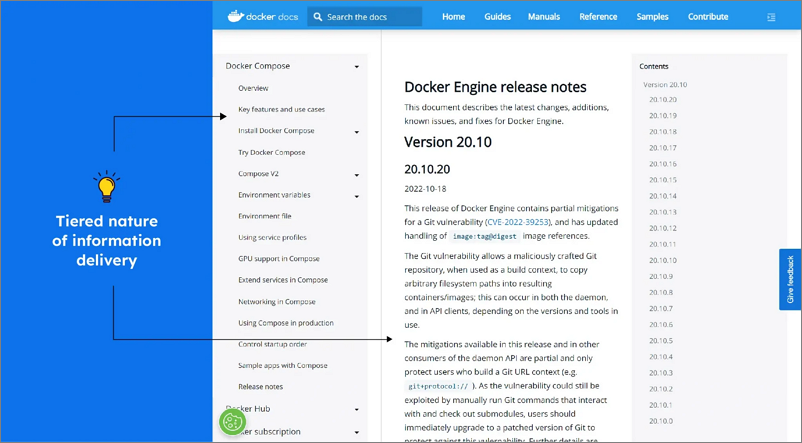Open Sample apps with Compose
The width and height of the screenshot is (802, 443).
pyautogui.click(x=282, y=366)
